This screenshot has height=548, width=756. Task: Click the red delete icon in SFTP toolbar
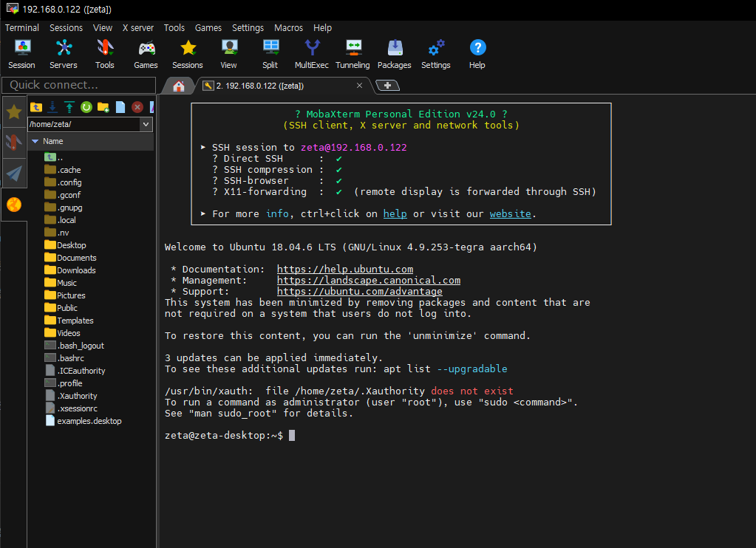[137, 107]
